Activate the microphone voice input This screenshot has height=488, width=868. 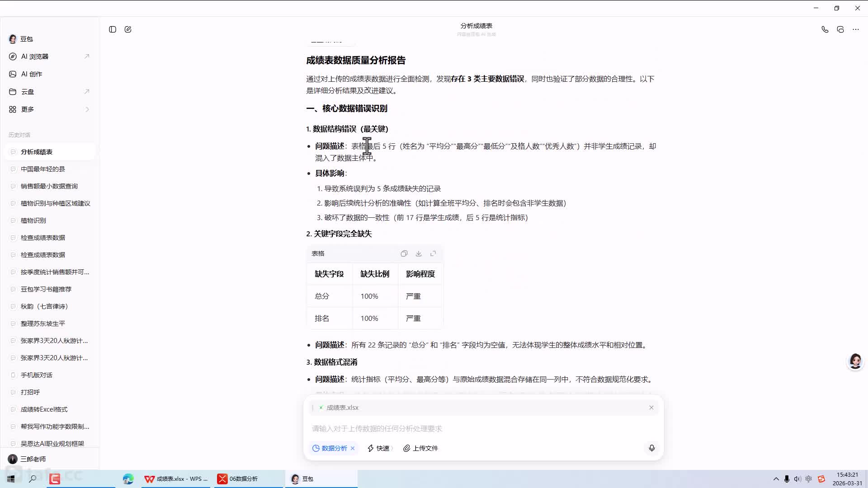(651, 448)
